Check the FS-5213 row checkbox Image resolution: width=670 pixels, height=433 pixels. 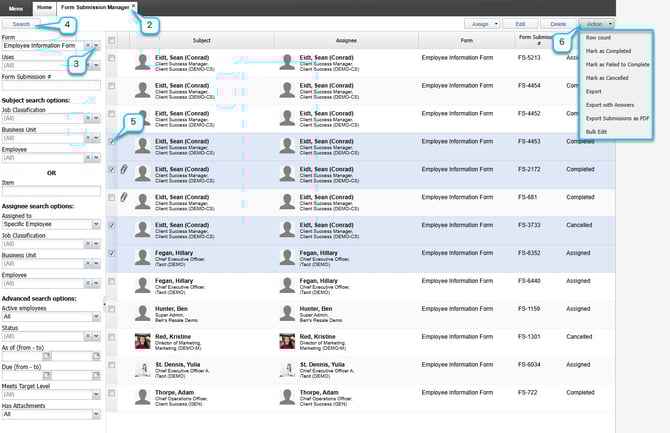click(112, 58)
